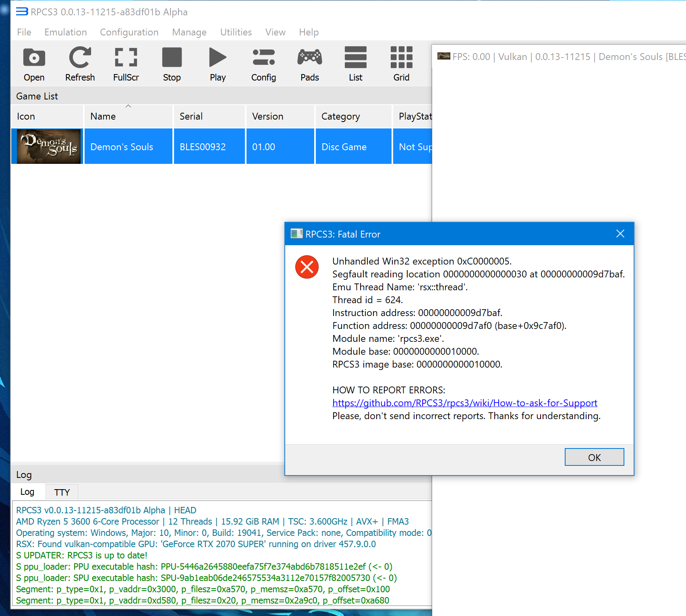This screenshot has width=686, height=616.
Task: Click the Game List panel title
Action: (37, 96)
